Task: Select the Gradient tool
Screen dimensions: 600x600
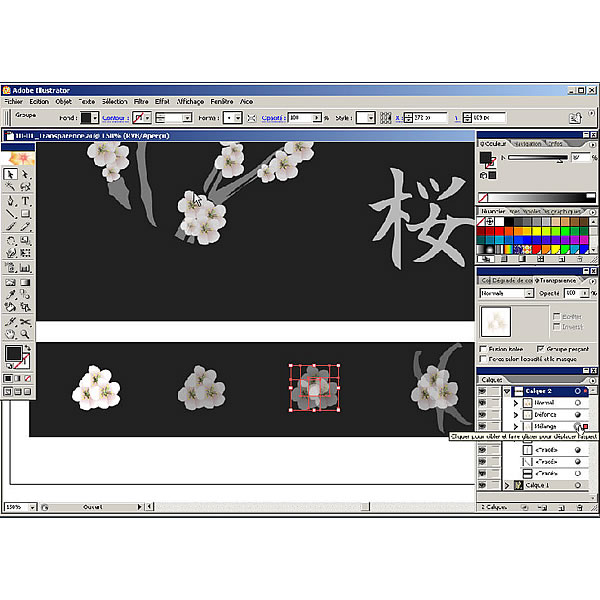Action: pyautogui.click(x=25, y=282)
